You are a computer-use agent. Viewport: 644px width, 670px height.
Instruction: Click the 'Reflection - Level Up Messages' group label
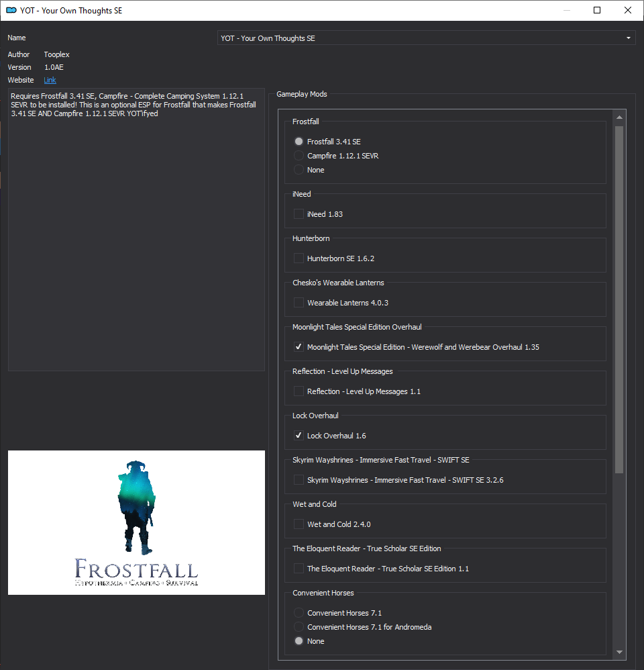tap(343, 371)
